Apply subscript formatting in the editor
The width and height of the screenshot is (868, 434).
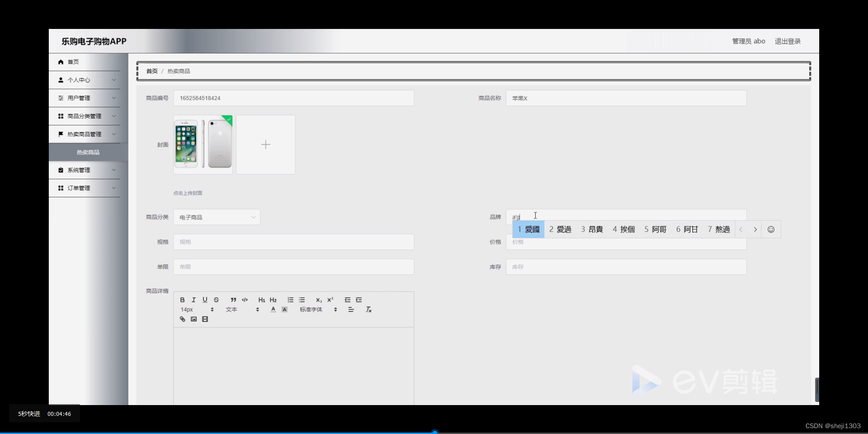319,300
